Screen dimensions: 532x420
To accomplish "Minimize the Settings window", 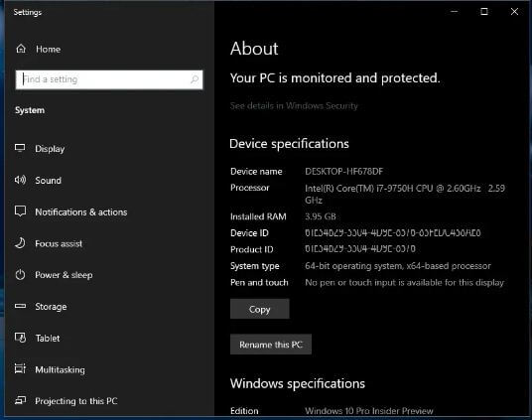I will 454,12.
